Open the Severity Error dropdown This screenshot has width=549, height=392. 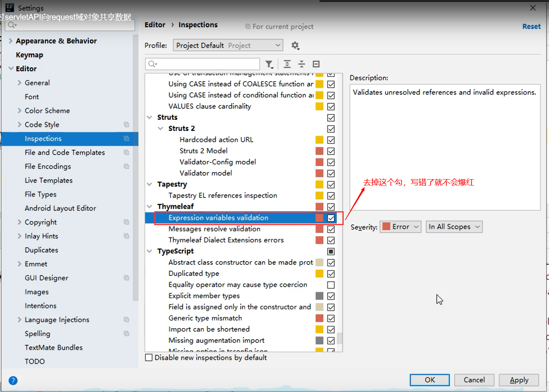[x=400, y=227]
